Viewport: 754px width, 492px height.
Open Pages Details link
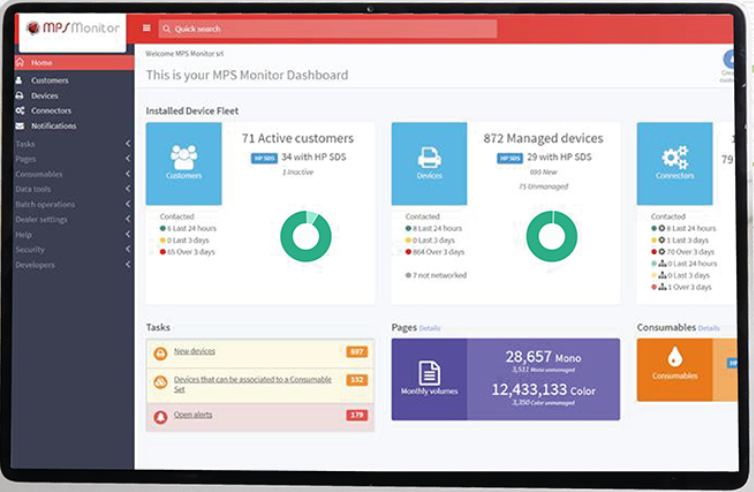coord(429,328)
